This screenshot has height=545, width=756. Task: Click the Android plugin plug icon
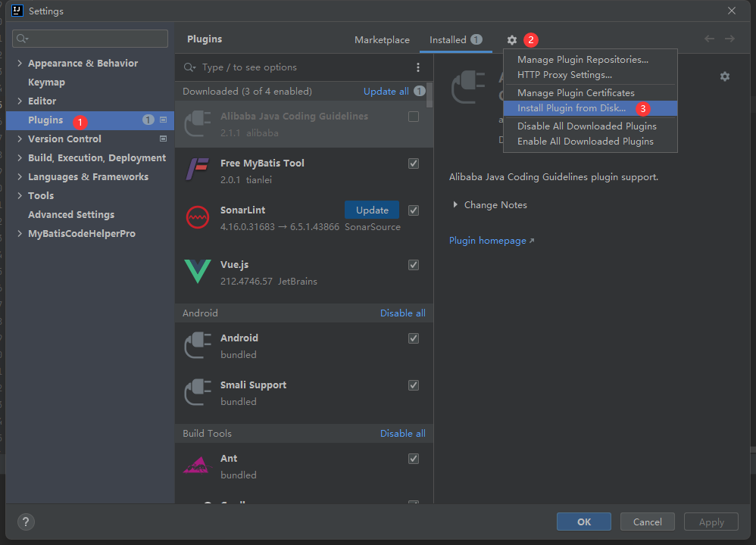coord(198,345)
